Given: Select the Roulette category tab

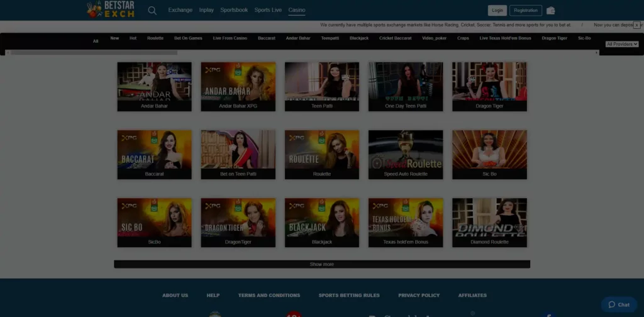Looking at the screenshot, I should [x=155, y=38].
